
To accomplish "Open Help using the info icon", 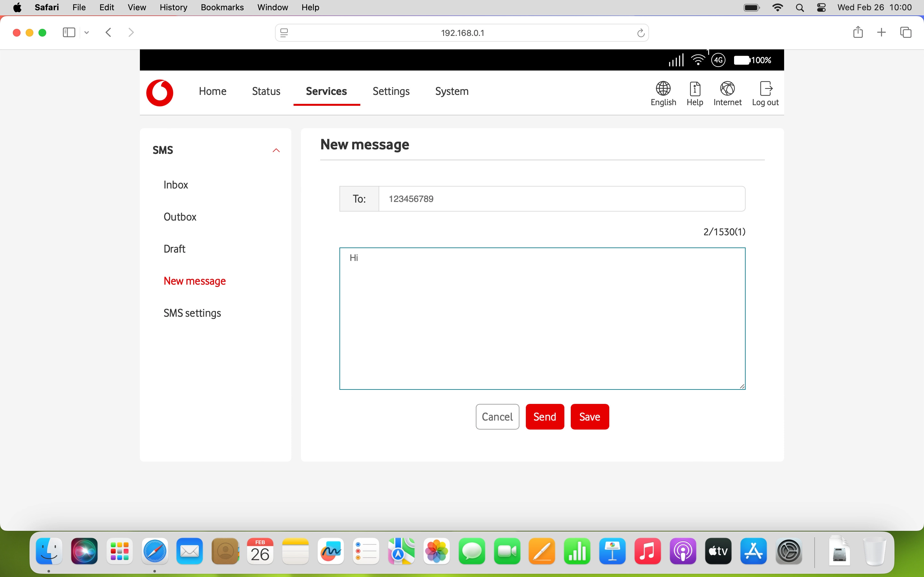I will (695, 88).
